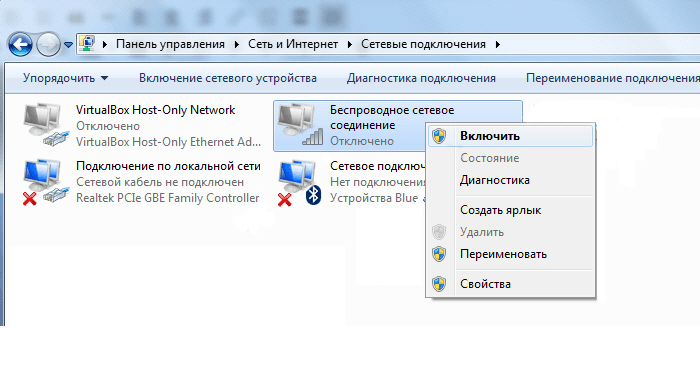The image size is (700, 382).
Task: Open the Упорядочить dropdown menu
Action: tap(65, 78)
